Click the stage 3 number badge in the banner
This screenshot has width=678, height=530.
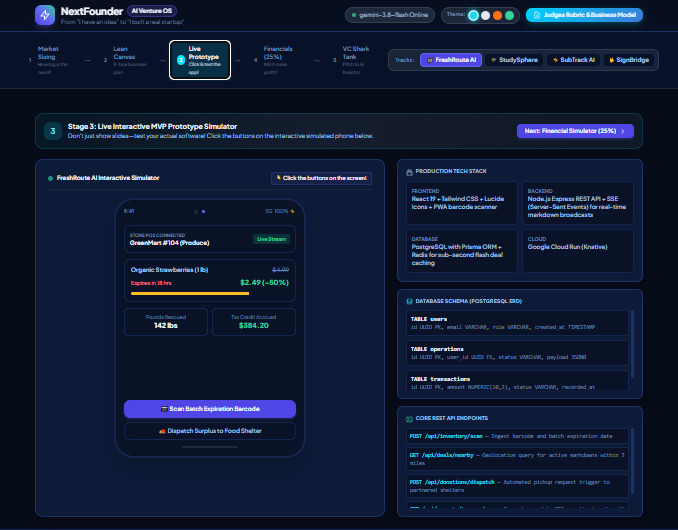[x=53, y=131]
